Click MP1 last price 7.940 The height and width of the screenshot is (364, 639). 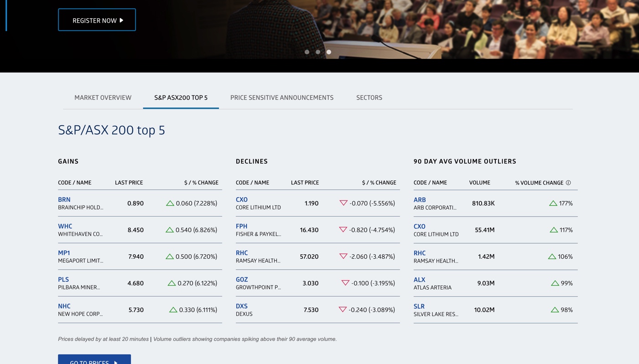pyautogui.click(x=136, y=256)
